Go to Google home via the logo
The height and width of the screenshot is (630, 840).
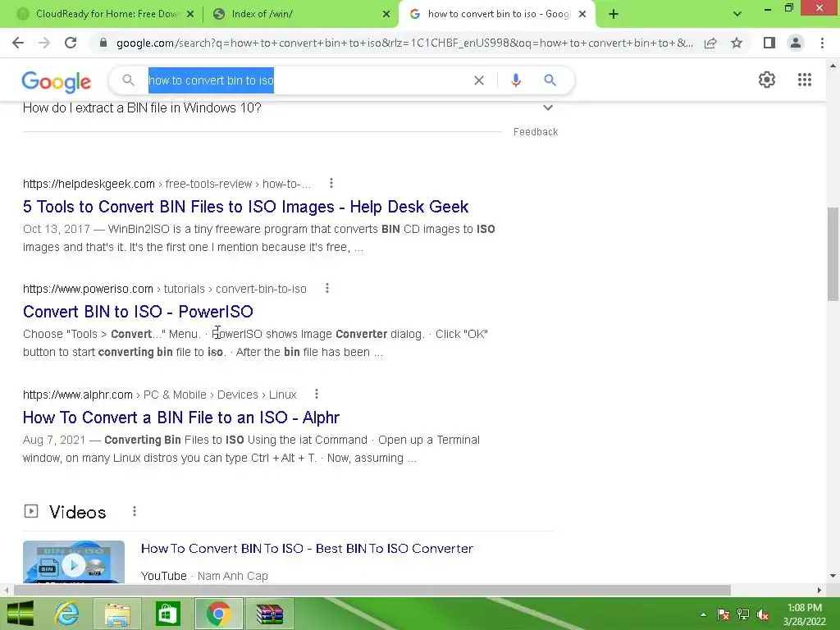pyautogui.click(x=57, y=81)
